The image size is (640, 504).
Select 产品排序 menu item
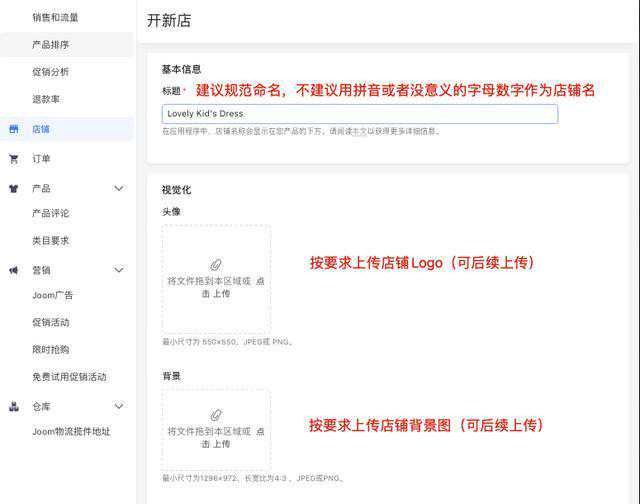click(x=51, y=45)
